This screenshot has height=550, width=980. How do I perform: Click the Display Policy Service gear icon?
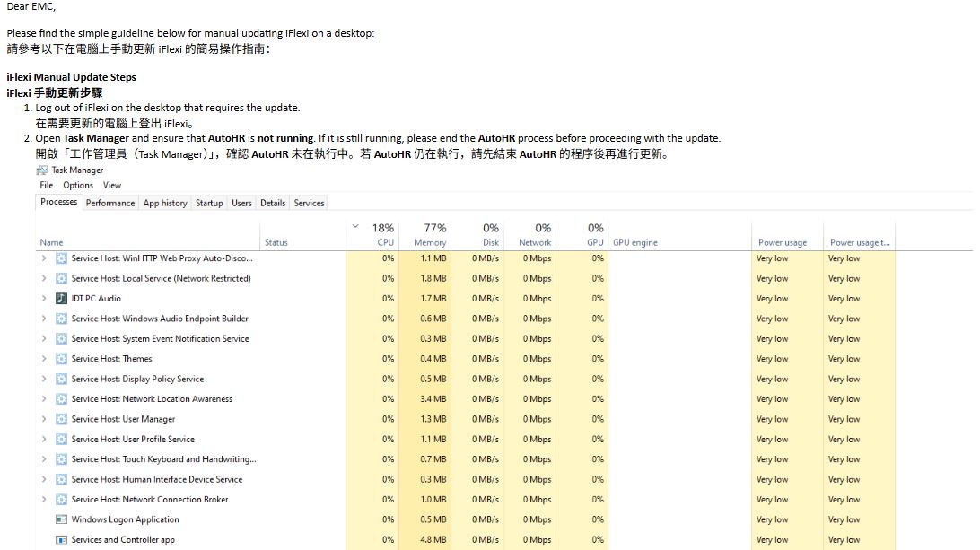tap(61, 379)
